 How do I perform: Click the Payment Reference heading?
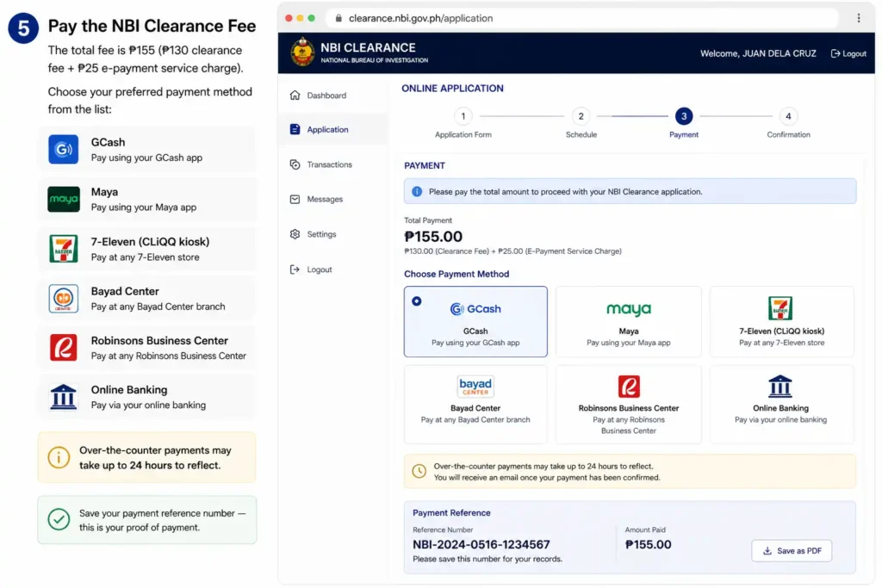[x=451, y=513]
